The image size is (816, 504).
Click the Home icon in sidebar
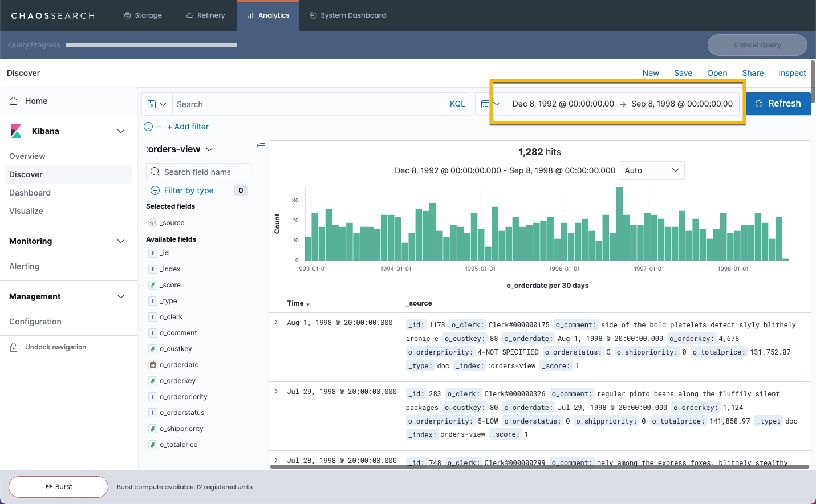(x=14, y=101)
